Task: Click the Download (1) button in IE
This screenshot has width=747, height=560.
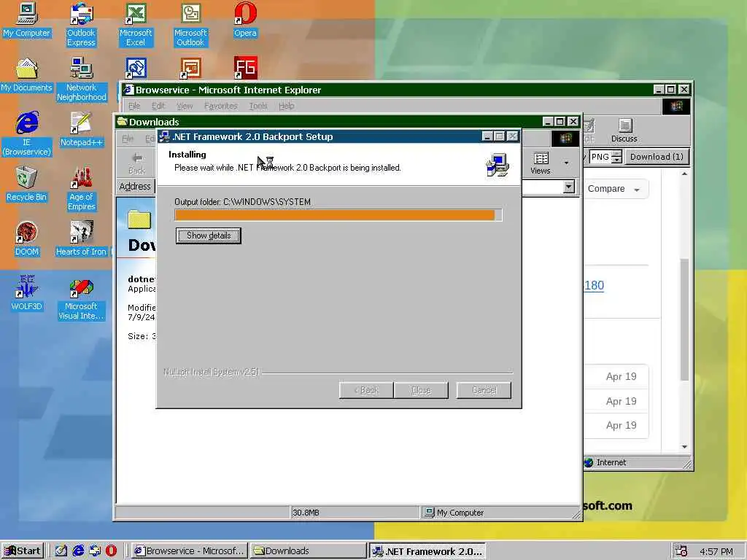Action: pos(657,157)
